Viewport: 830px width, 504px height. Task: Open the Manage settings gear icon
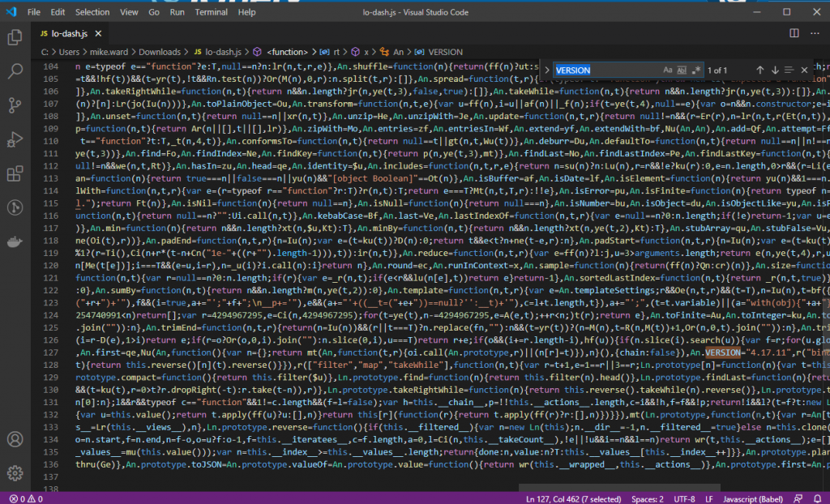point(14,472)
